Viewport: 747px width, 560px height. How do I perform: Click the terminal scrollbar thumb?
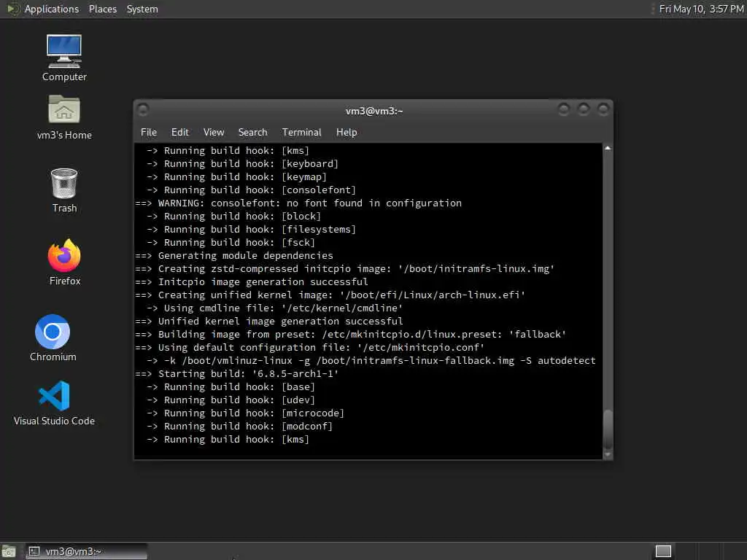click(x=608, y=429)
